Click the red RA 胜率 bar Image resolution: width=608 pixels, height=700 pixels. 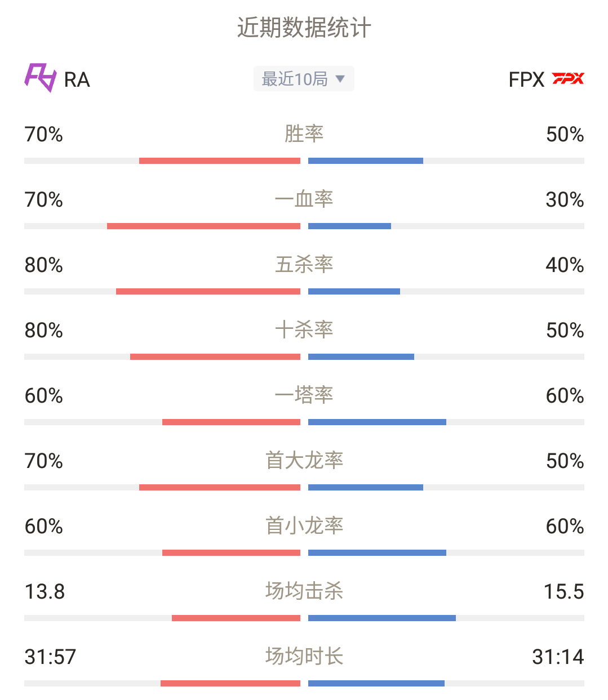click(x=220, y=161)
